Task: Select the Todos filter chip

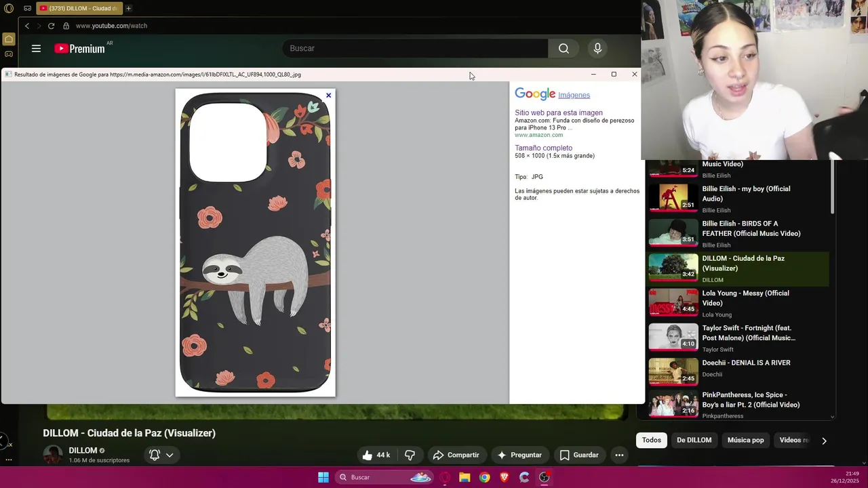Action: 652,440
